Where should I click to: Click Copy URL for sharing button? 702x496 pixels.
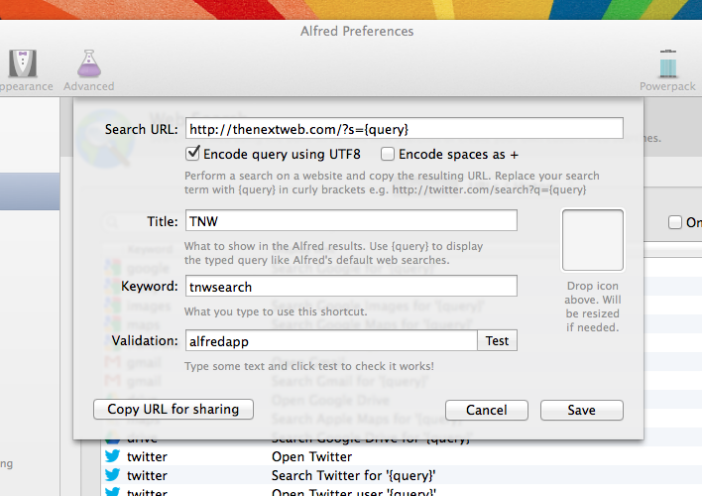173,409
